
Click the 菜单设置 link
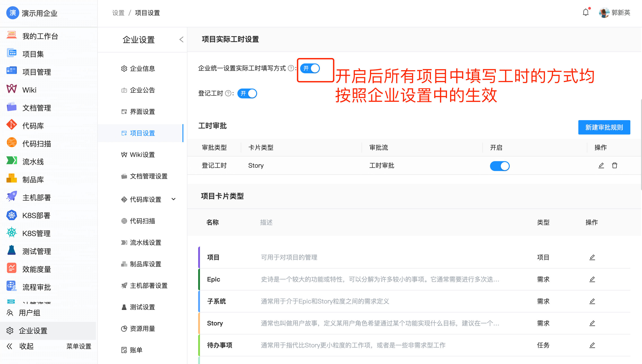[x=78, y=346]
